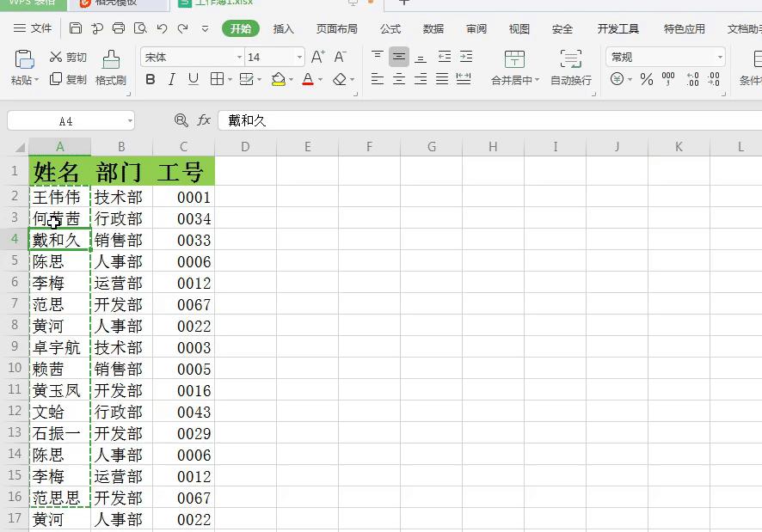Open number format 常规 dropdown
The width and height of the screenshot is (762, 532).
coord(720,58)
